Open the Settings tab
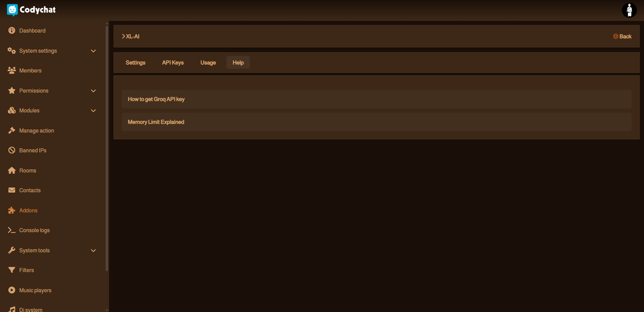The height and width of the screenshot is (312, 644). coord(136,63)
